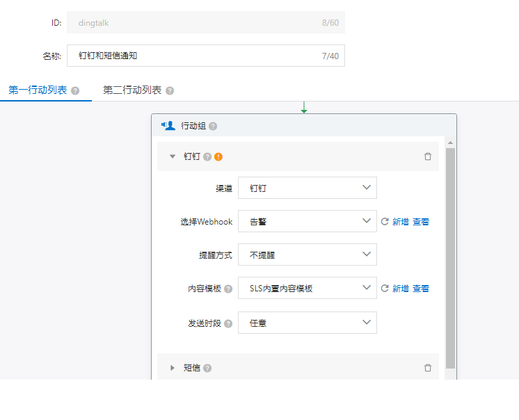Click the 名称 input field

195,56
